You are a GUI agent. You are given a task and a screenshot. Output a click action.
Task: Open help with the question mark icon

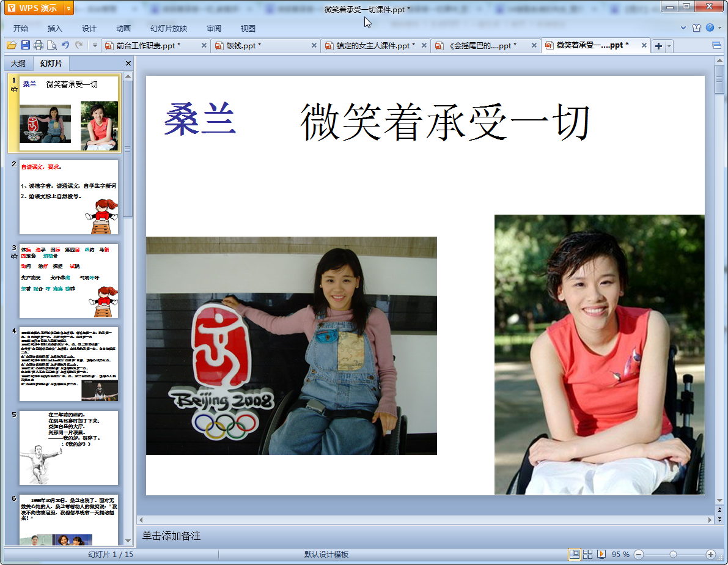click(710, 28)
